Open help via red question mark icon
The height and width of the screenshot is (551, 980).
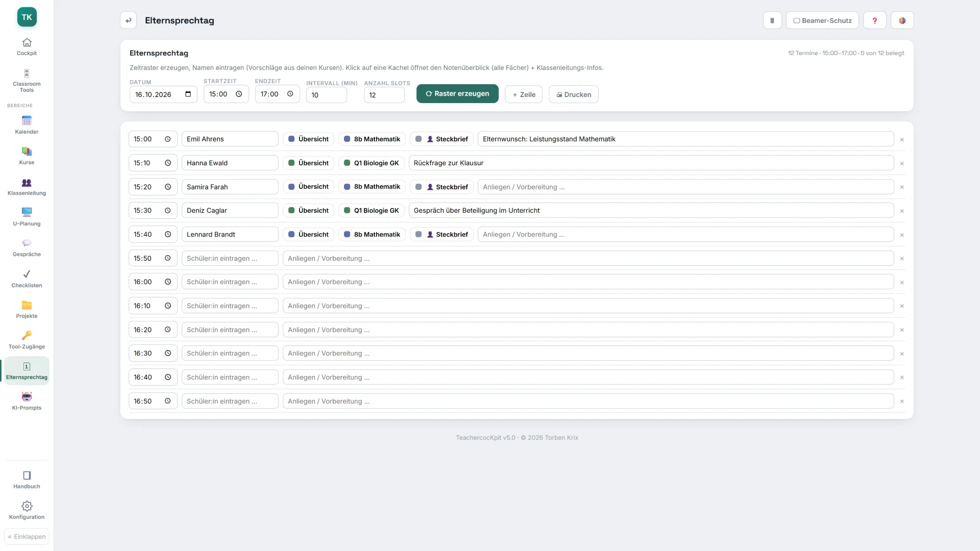coord(875,21)
